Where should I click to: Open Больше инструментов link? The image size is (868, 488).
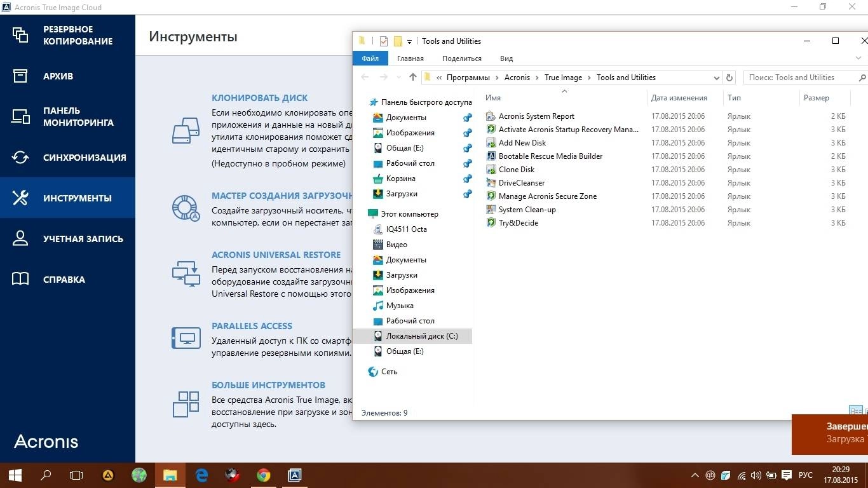tap(268, 385)
